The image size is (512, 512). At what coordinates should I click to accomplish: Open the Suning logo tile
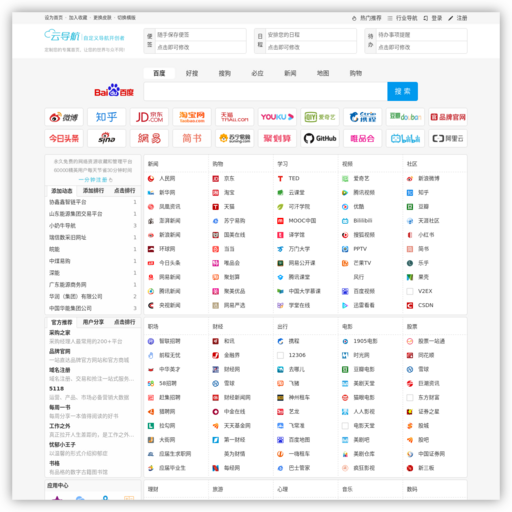tap(234, 138)
